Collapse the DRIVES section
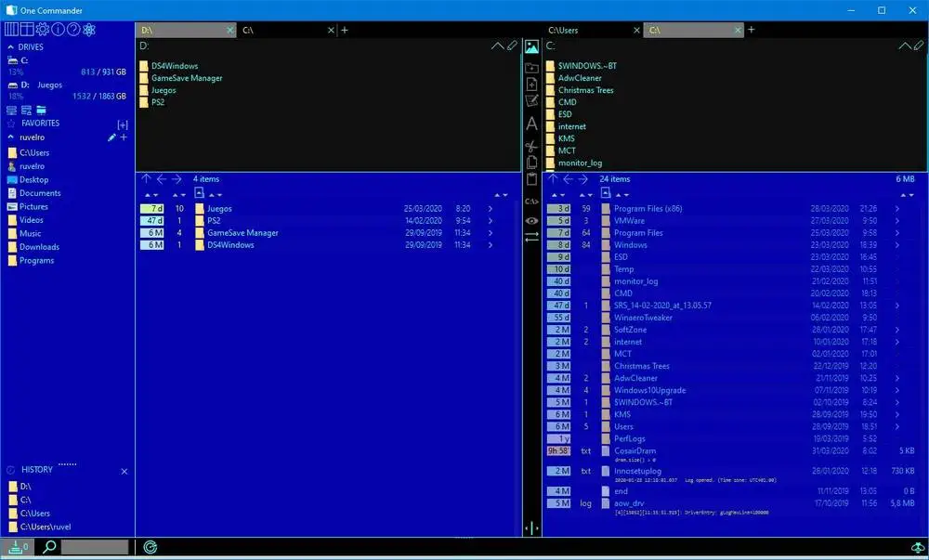This screenshot has width=929, height=560. tap(10, 46)
